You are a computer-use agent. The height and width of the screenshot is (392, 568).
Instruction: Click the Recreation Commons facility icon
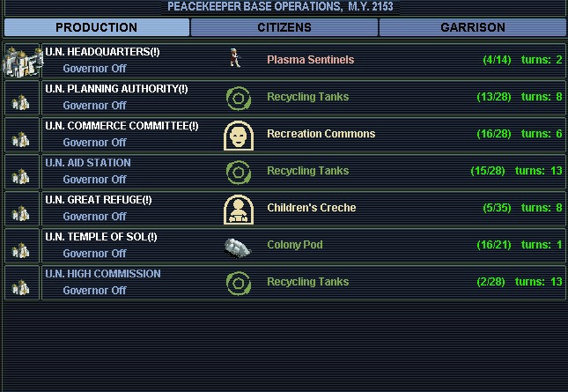point(237,135)
